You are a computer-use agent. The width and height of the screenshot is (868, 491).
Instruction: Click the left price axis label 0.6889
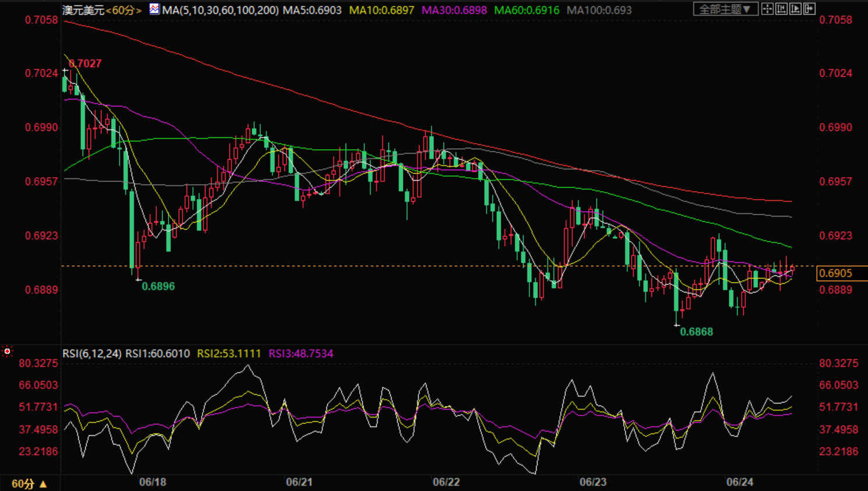click(x=41, y=289)
